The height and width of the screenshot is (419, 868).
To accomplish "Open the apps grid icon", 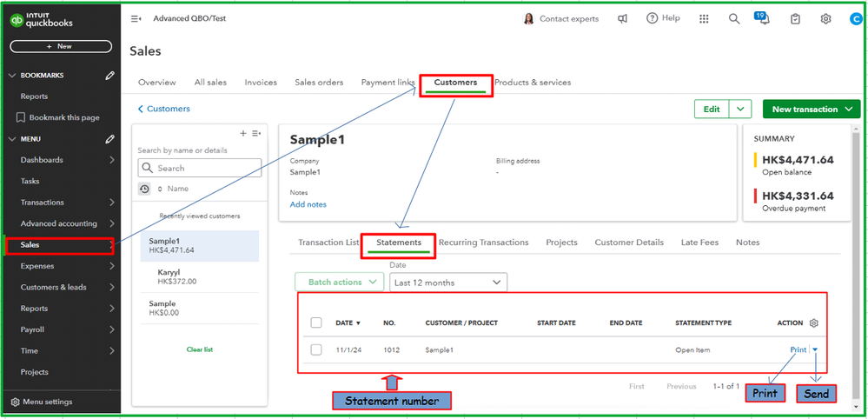I will [x=704, y=19].
